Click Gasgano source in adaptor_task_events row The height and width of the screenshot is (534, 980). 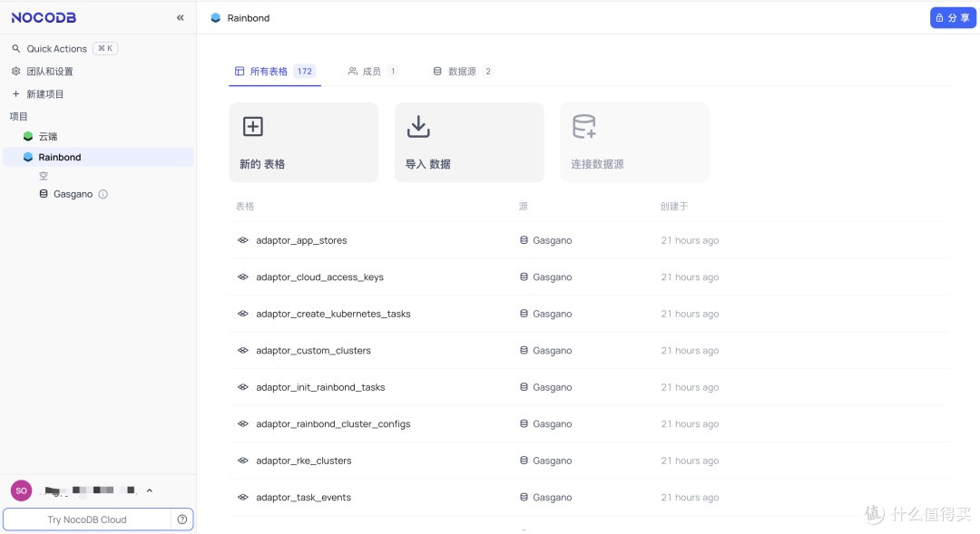click(x=552, y=498)
